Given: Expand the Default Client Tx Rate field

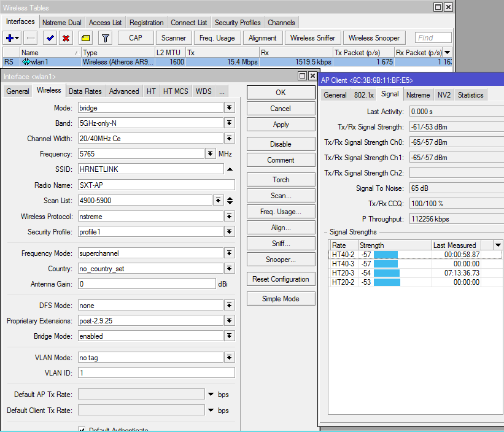Looking at the screenshot, I should [211, 410].
